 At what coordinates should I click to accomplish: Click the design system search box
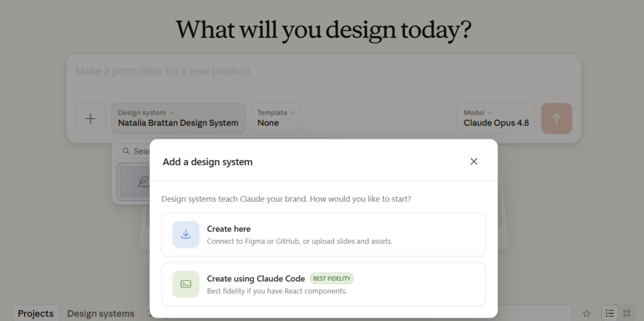[x=134, y=151]
